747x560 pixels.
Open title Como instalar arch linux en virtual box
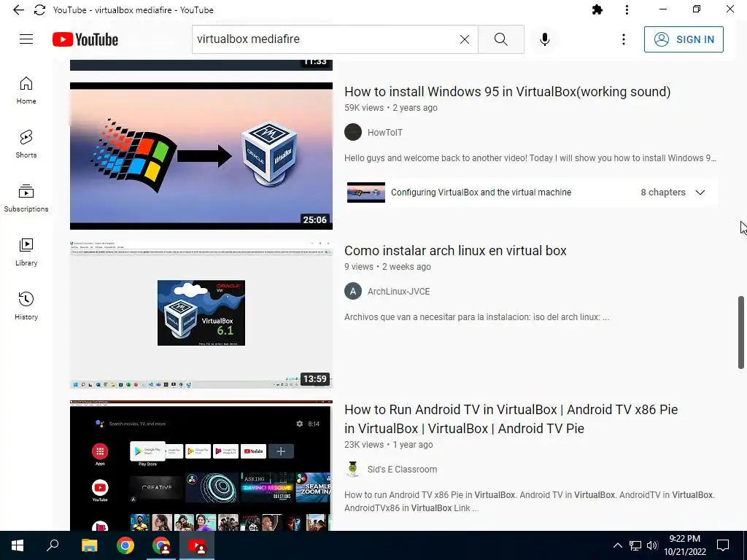[455, 251]
